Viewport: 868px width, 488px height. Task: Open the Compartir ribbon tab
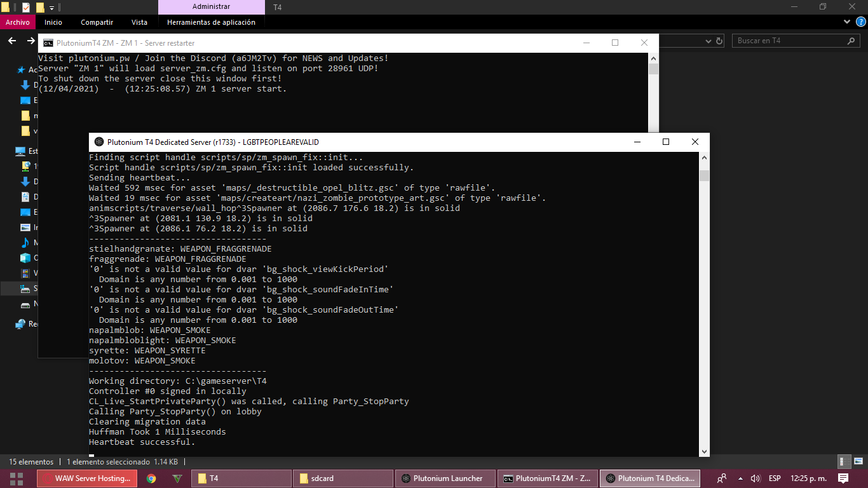(x=97, y=22)
